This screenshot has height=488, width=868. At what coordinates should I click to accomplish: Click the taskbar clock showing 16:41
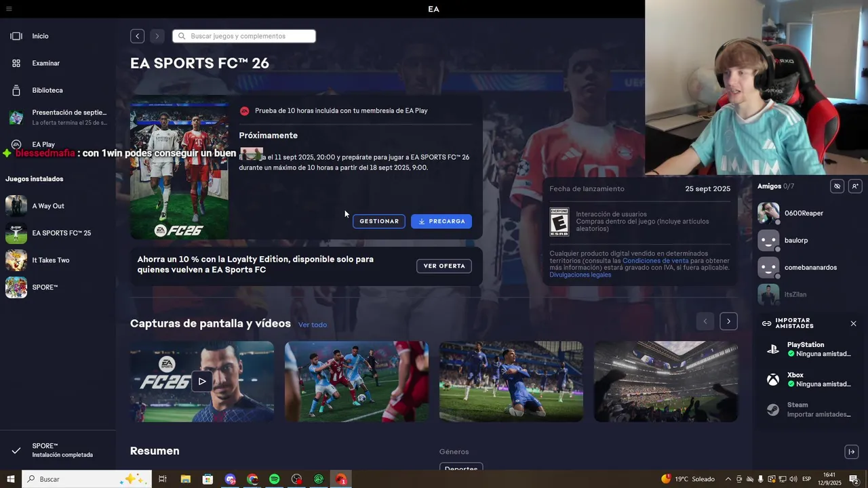(x=830, y=479)
